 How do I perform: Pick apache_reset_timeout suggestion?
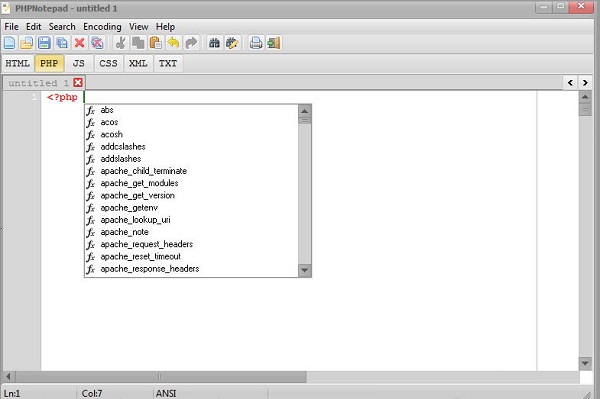coord(191,257)
